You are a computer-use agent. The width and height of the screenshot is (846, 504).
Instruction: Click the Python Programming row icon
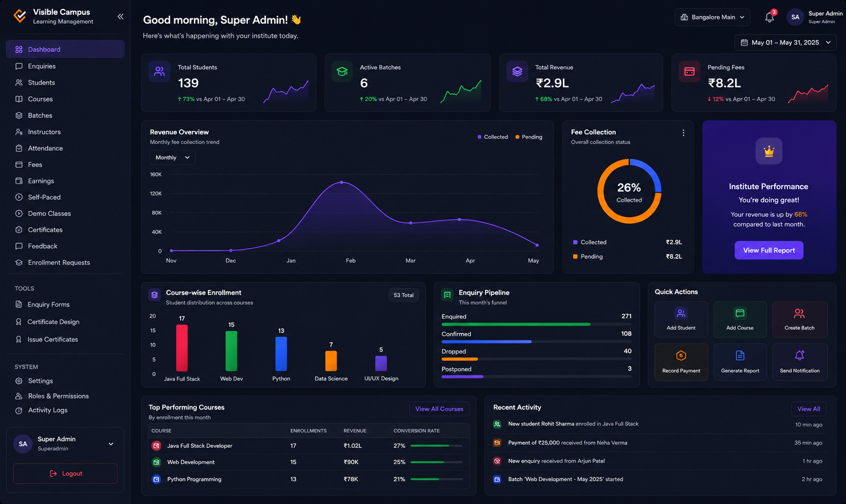[156, 479]
